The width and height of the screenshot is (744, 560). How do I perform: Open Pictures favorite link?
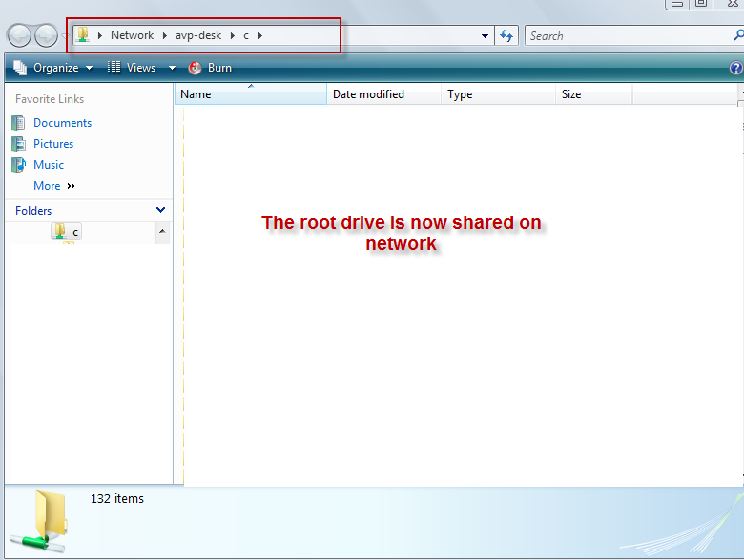pyautogui.click(x=53, y=144)
